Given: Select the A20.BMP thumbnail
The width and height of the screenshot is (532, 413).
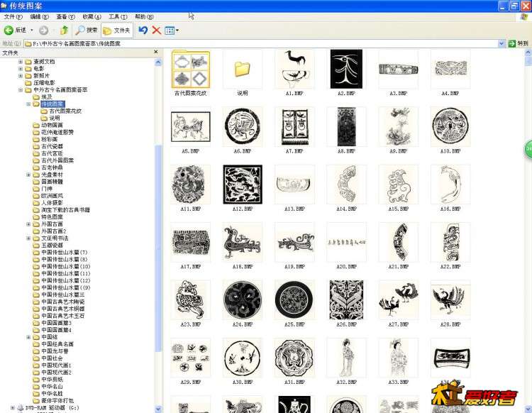Looking at the screenshot, I should click(x=346, y=242).
